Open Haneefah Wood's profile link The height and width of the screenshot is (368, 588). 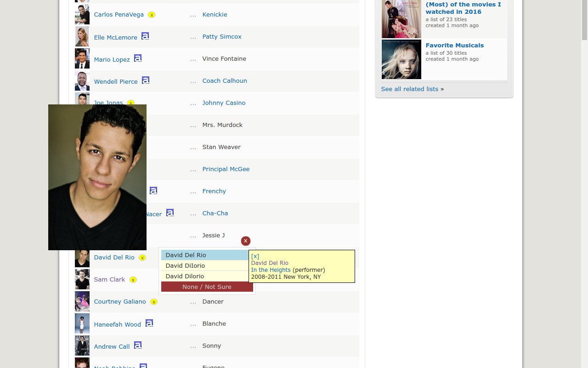pos(118,325)
